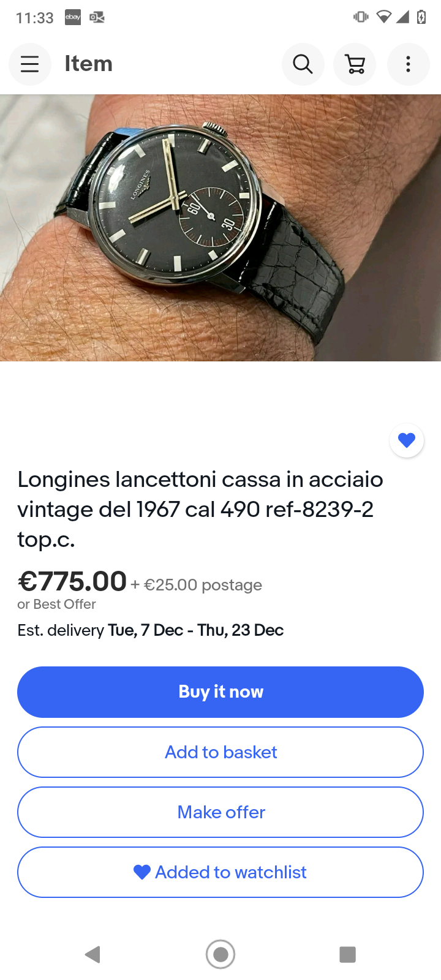Tap the search magnifier icon
Viewport: 441px width, 980px height.
[x=303, y=64]
